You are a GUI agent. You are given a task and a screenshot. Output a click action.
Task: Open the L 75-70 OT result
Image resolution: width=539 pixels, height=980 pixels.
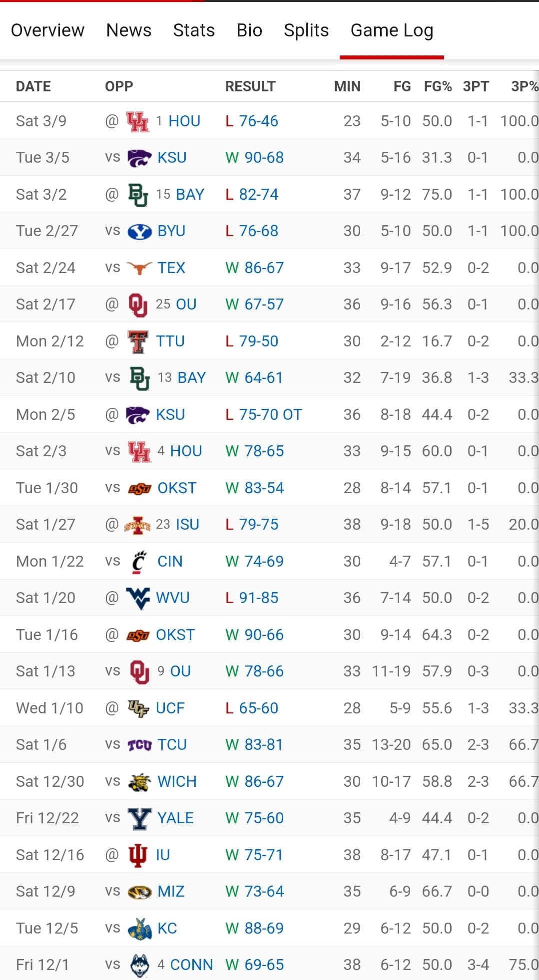pyautogui.click(x=264, y=415)
